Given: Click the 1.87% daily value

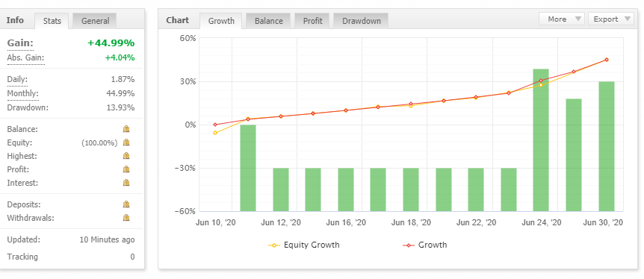Looking at the screenshot, I should (x=122, y=80).
